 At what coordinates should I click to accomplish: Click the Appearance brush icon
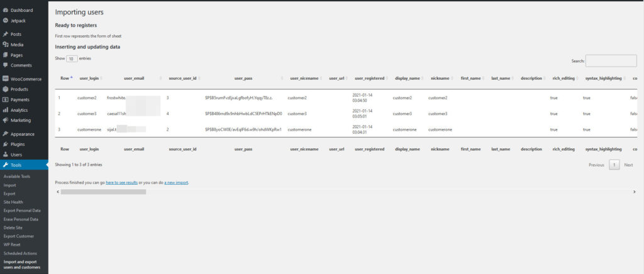[5, 134]
